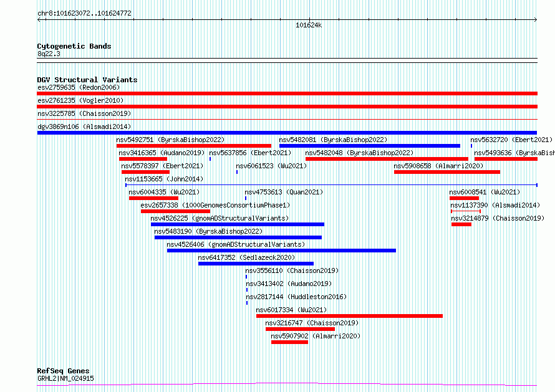Open nsv3216747 (Chaisson2019) label
This screenshot has width=555, height=392.
[312, 323]
